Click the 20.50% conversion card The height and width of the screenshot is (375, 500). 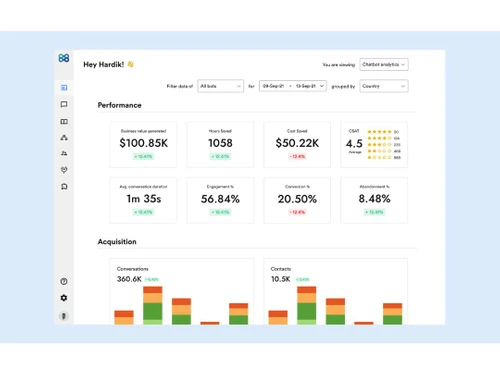[x=297, y=200]
